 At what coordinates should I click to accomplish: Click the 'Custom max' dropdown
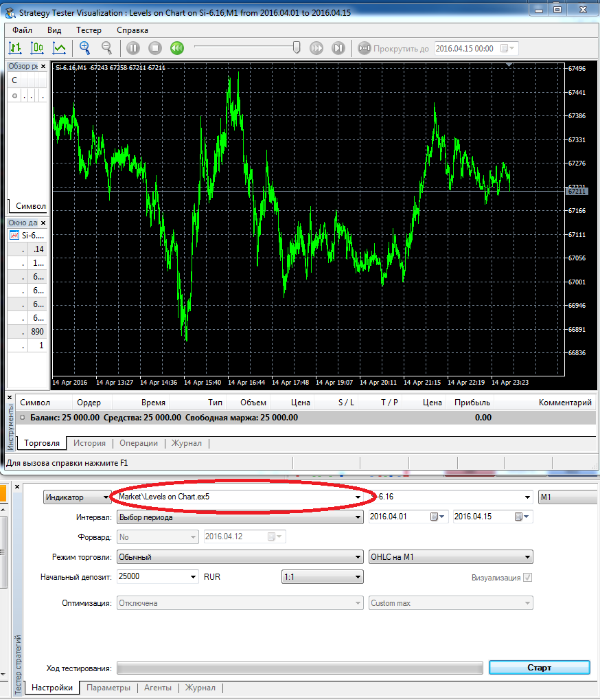point(450,603)
